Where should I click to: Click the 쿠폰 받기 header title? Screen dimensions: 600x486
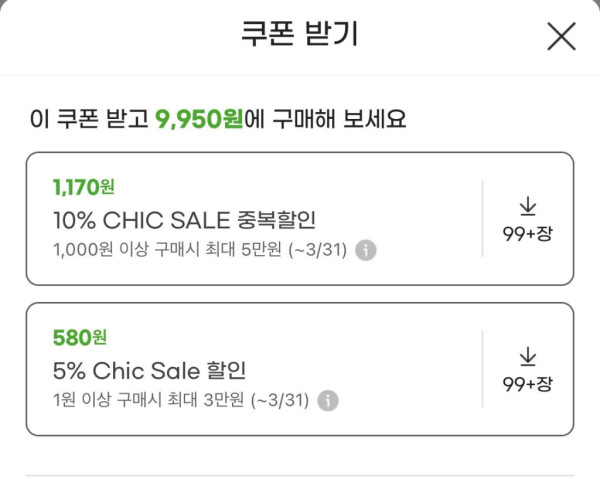point(299,35)
